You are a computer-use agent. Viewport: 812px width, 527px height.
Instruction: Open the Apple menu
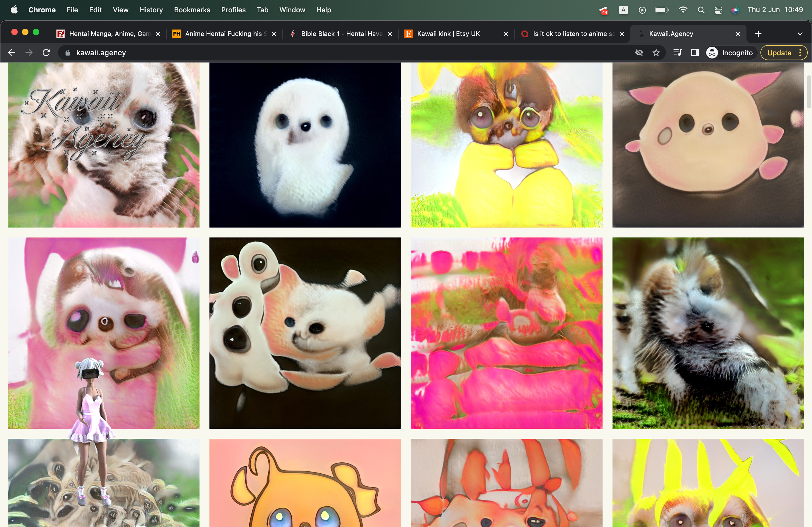click(14, 10)
